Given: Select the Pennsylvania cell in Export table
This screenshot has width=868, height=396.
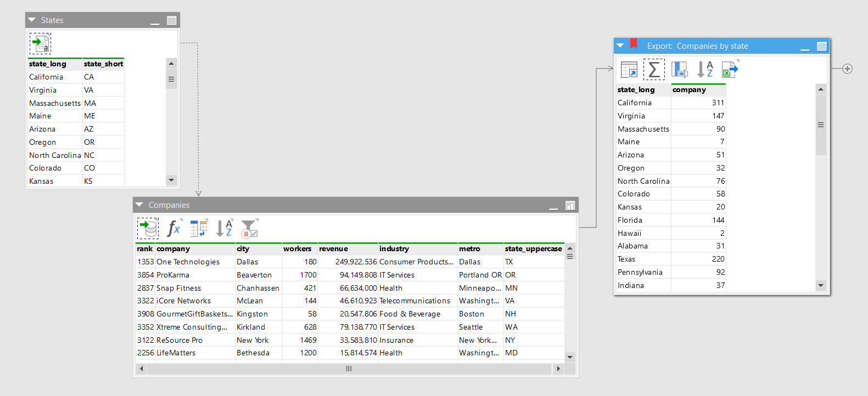Looking at the screenshot, I should click(x=643, y=273).
